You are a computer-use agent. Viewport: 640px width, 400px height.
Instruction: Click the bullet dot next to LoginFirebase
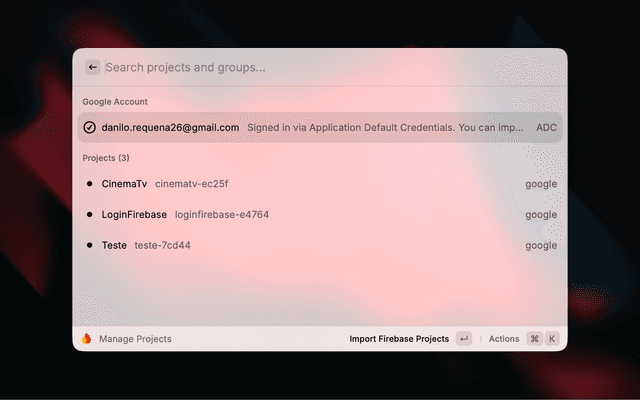tap(89, 214)
